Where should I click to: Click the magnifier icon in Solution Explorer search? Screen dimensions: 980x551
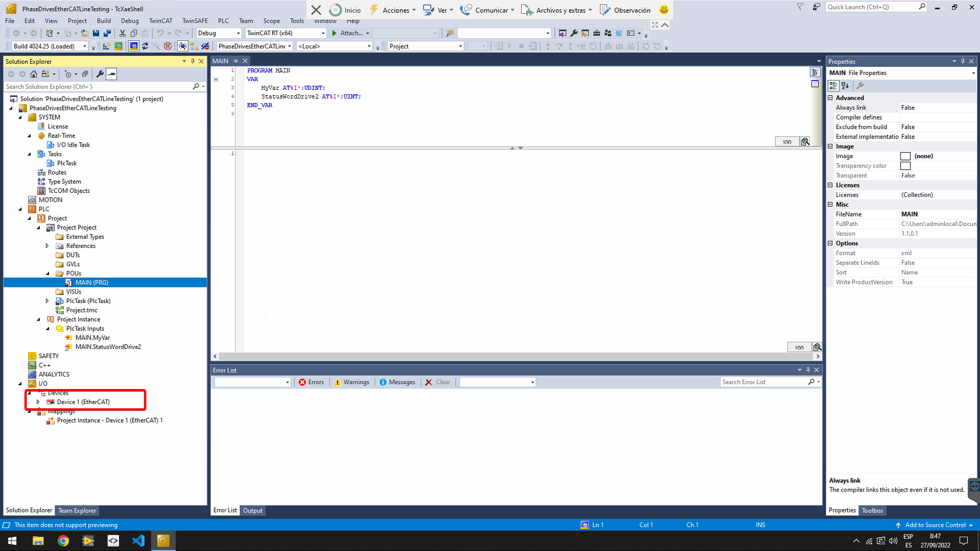(x=196, y=87)
